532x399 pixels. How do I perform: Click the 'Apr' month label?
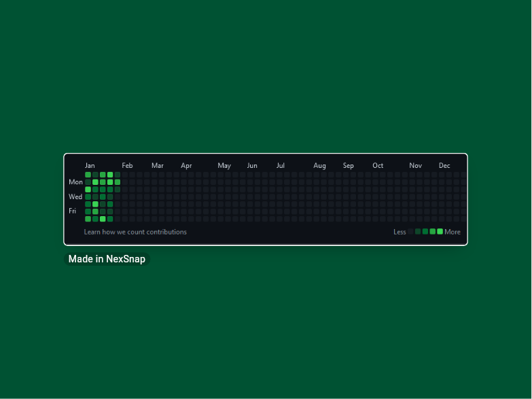(x=186, y=165)
